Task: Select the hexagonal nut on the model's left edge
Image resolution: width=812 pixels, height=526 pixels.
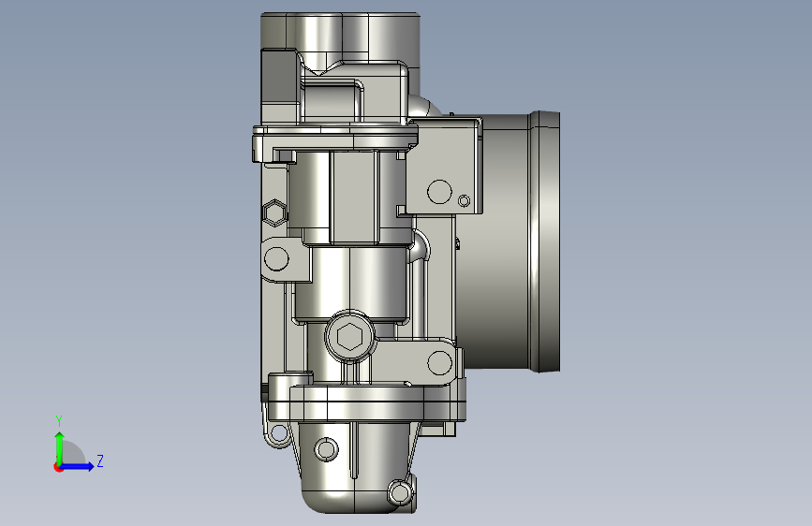Action: tap(274, 212)
